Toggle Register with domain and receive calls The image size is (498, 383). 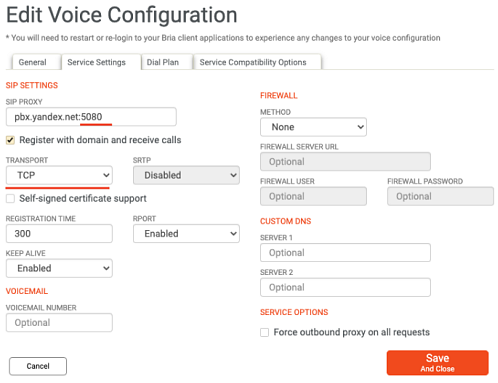[10, 140]
